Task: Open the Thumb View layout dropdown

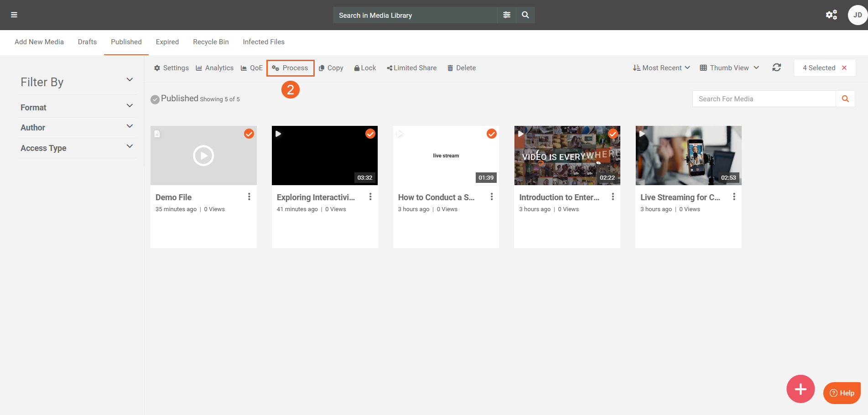Action: 729,68
